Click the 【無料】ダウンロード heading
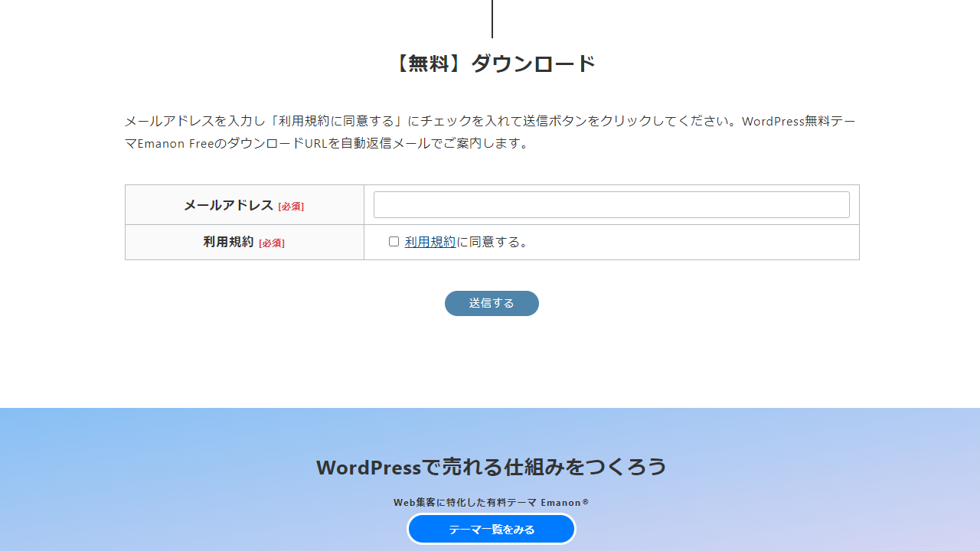This screenshot has width=980, height=551. [492, 64]
